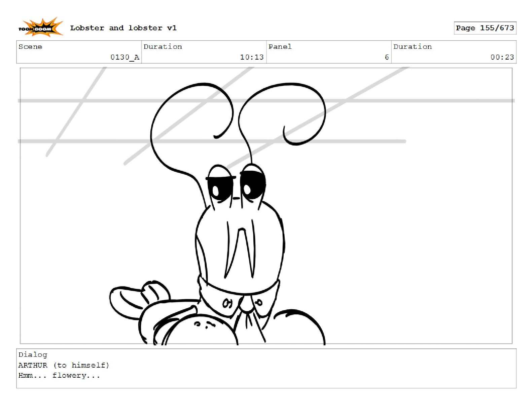Image resolution: width=532 pixels, height=412 pixels.
Task: Select the scene value '0130_A'
Action: [125, 57]
